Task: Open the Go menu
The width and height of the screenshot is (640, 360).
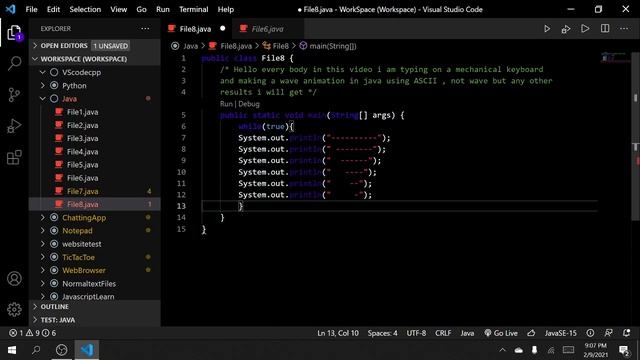Action: [141, 9]
